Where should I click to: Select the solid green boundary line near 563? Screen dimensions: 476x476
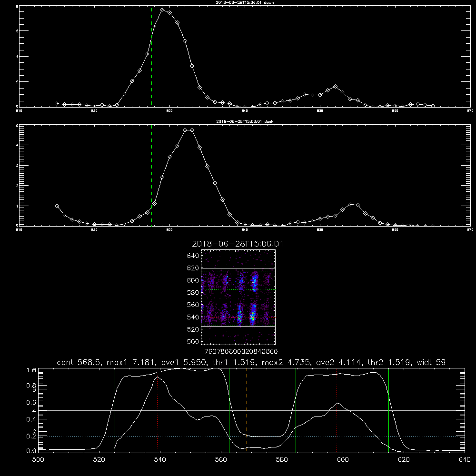(229, 410)
